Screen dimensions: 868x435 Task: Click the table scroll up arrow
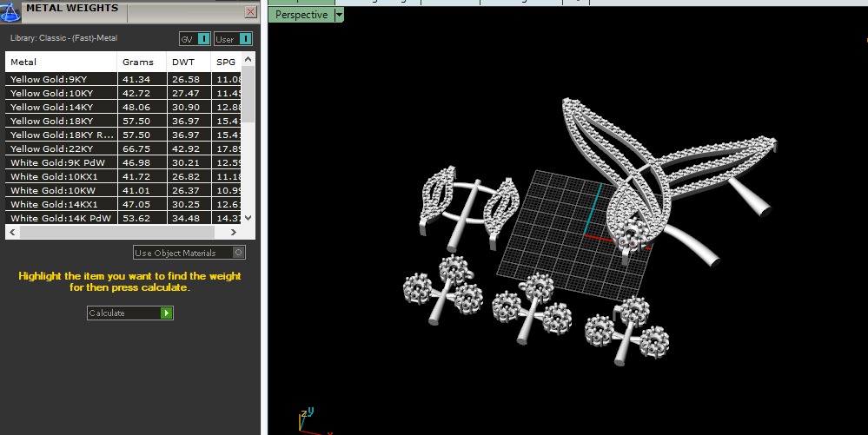click(248, 59)
